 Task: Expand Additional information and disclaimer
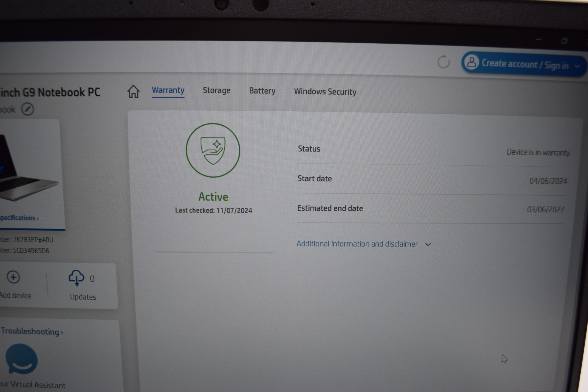(364, 244)
